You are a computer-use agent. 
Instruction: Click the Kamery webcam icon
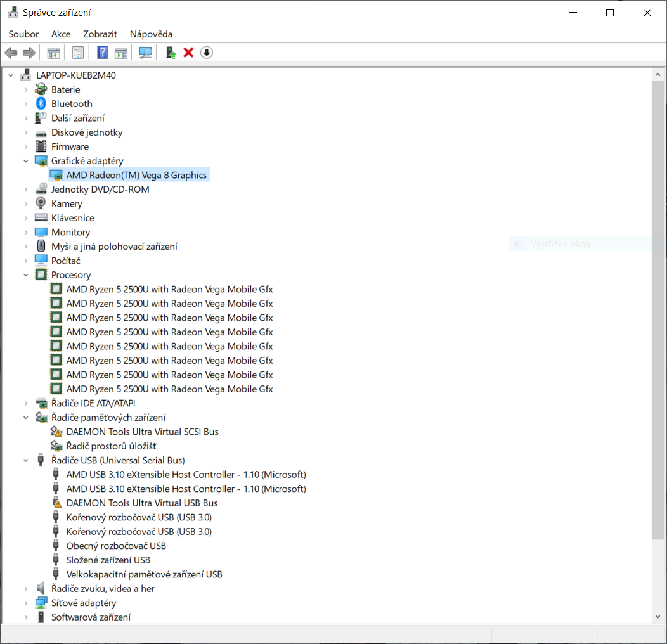click(x=41, y=203)
